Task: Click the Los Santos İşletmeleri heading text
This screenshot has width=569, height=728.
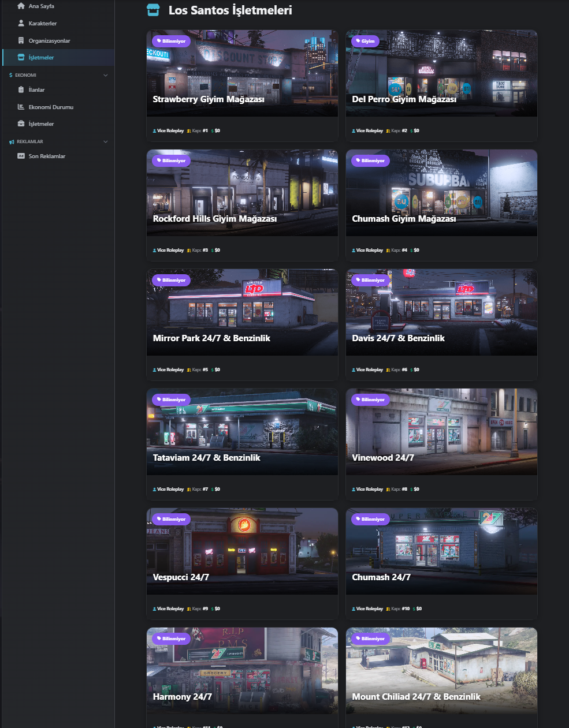Action: tap(230, 10)
